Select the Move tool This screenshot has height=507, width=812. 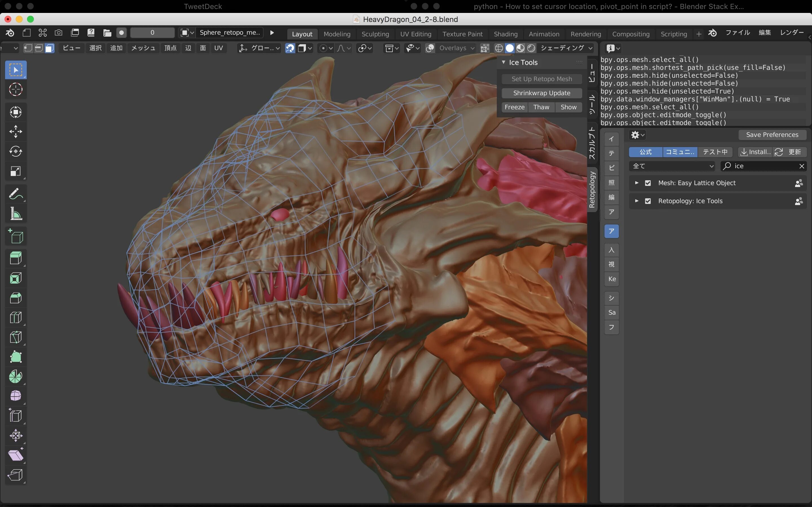16,132
